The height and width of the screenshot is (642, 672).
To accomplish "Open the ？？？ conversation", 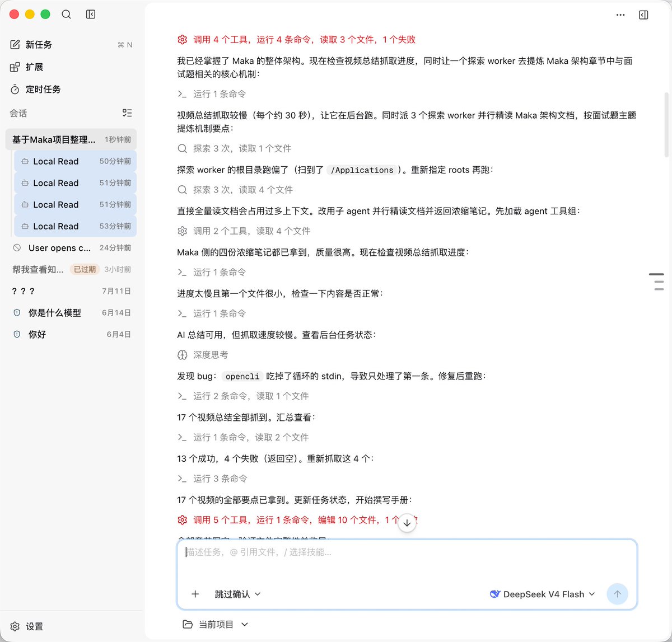I will point(71,291).
